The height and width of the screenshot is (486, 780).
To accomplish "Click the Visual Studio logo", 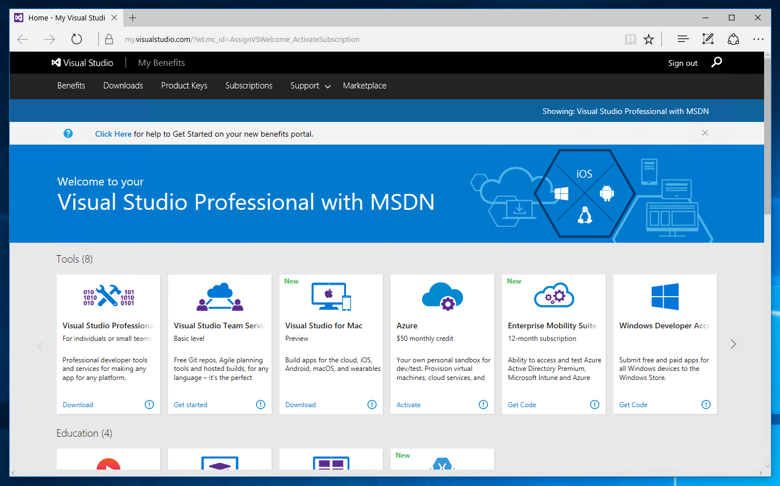I will pos(83,63).
